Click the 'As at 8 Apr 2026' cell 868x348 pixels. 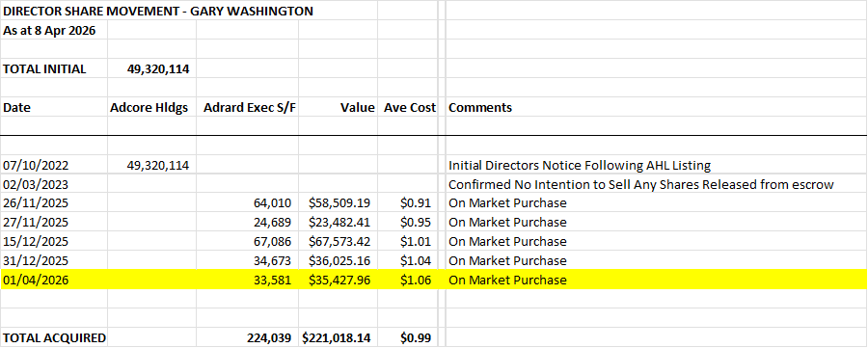click(49, 31)
